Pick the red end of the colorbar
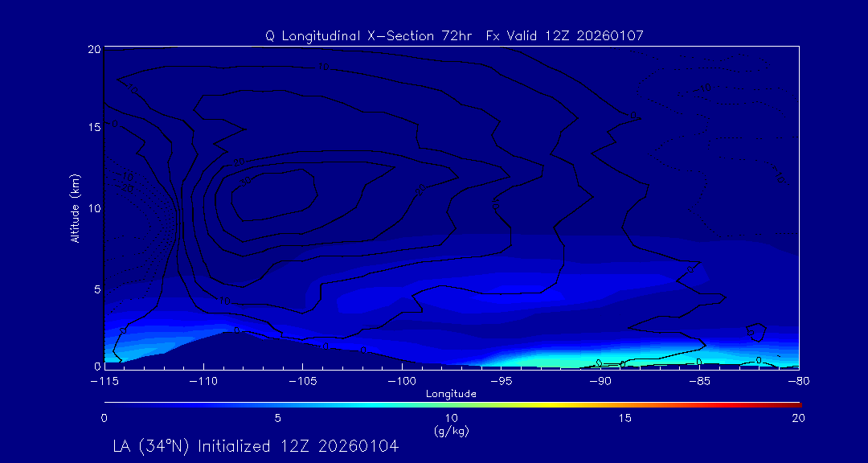 (x=796, y=403)
